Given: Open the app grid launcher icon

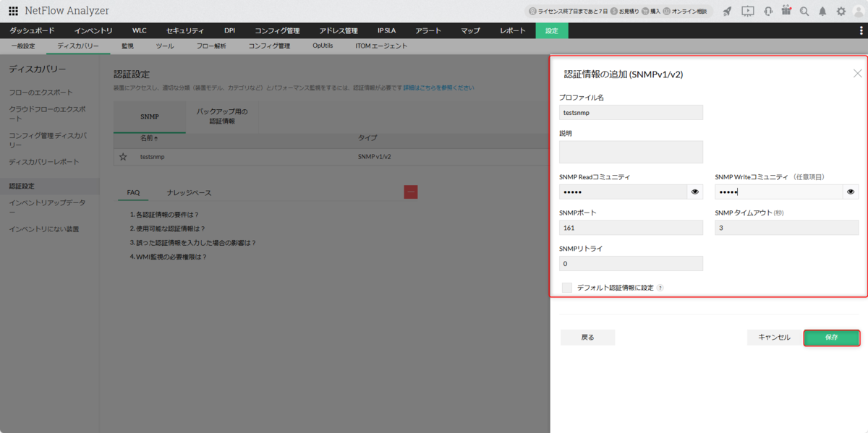Looking at the screenshot, I should tap(13, 12).
